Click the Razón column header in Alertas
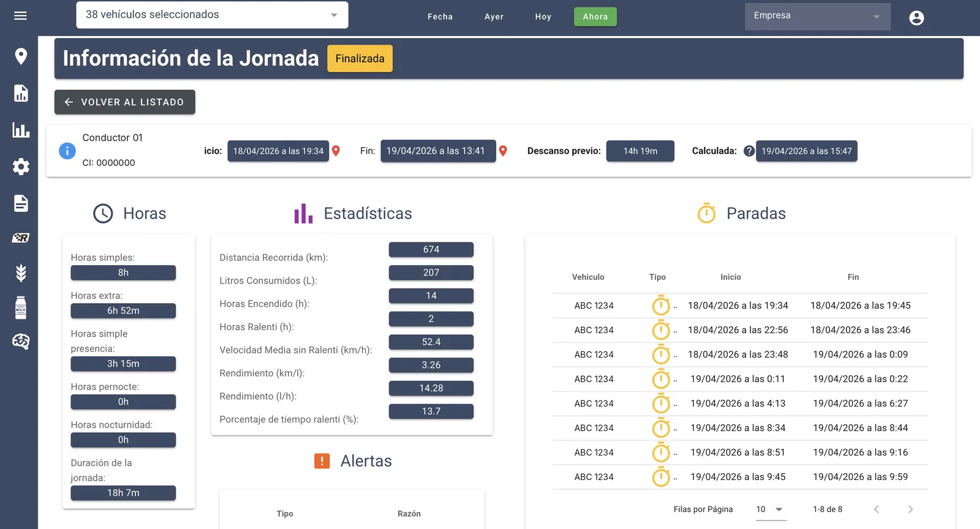980x529 pixels. [x=409, y=514]
